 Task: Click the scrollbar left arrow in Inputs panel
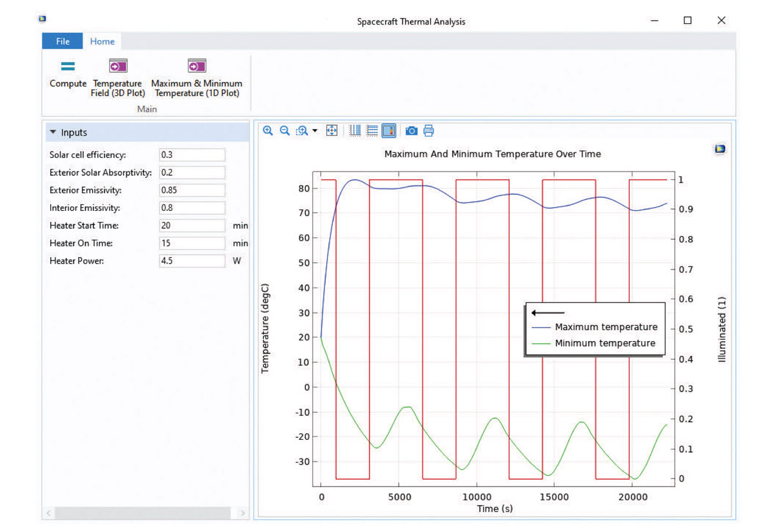coord(48,513)
